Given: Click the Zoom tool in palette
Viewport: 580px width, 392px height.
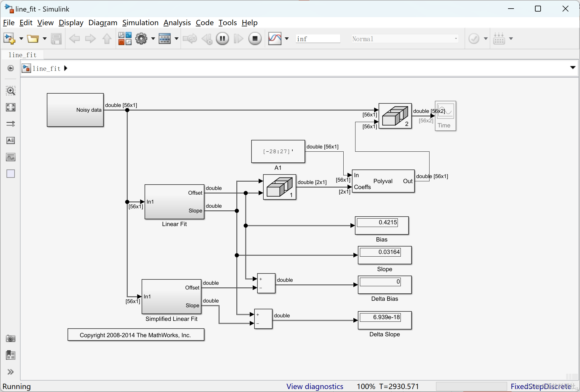Looking at the screenshot, I should 11,91.
